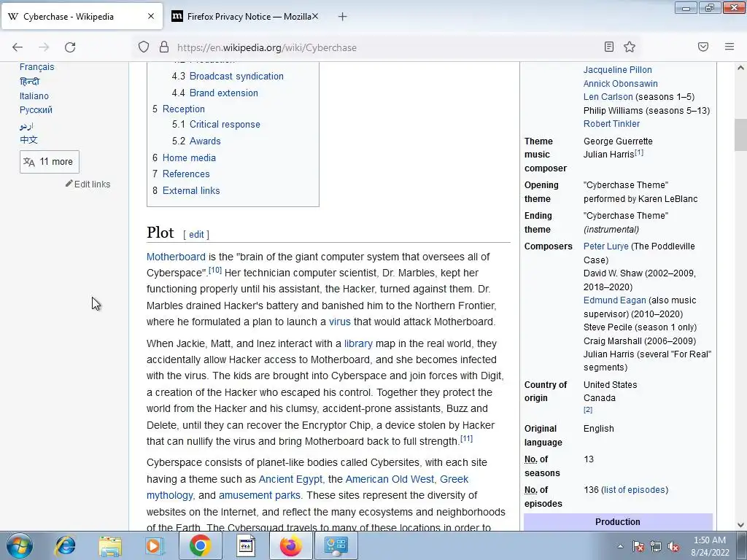Activate Firefox taskbar button
Image resolution: width=747 pixels, height=560 pixels.
point(290,545)
